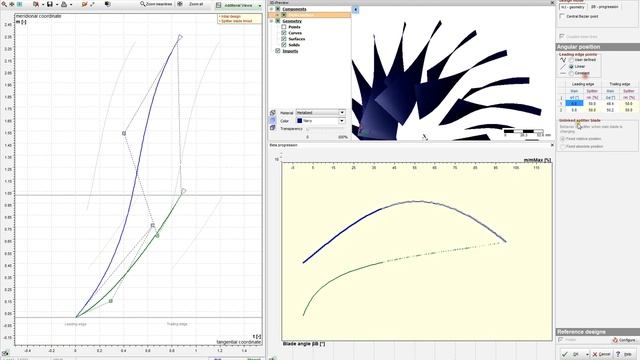Click the user-defined curve icon

point(563,60)
